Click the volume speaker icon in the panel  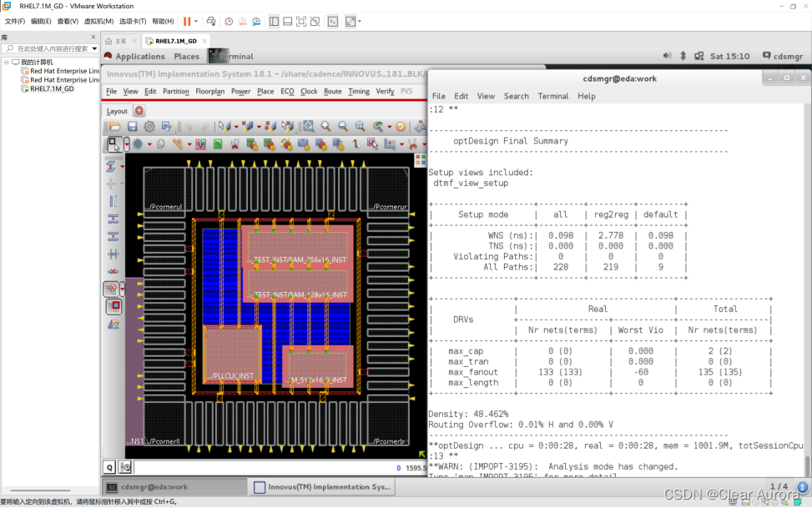point(667,56)
